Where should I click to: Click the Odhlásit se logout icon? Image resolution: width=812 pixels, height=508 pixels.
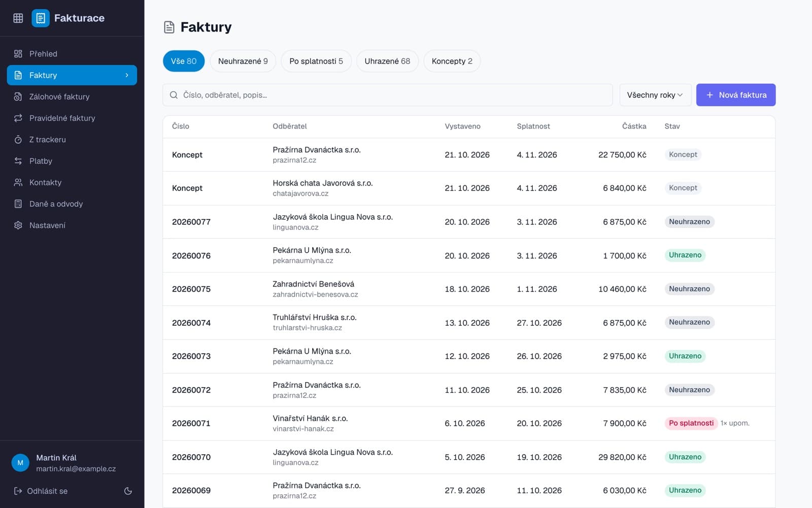18,491
